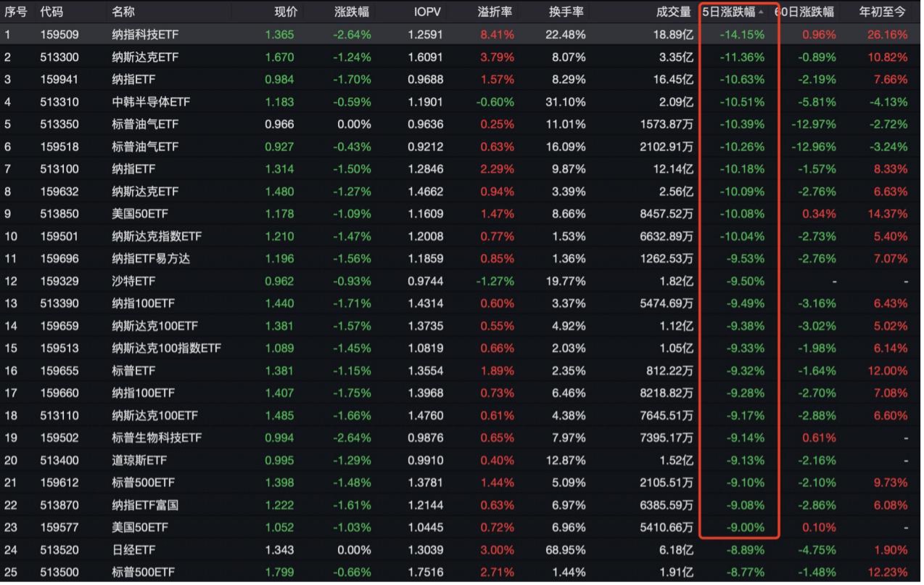This screenshot has width=924, height=585.
Task: Select the 纳指ETF富国 entry
Action: tap(145, 505)
